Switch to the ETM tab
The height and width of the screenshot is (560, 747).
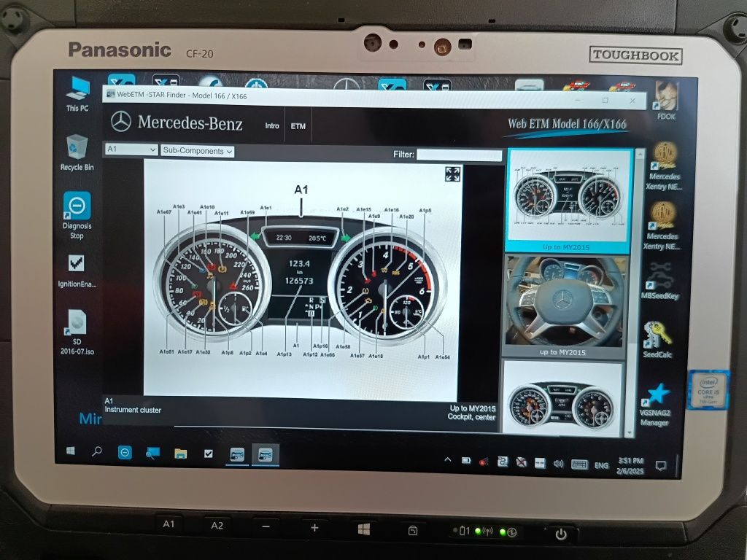(x=298, y=126)
